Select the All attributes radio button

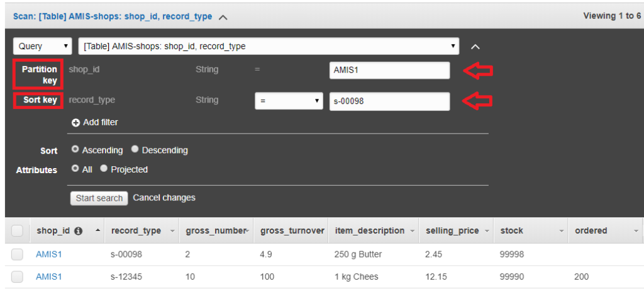pos(75,169)
